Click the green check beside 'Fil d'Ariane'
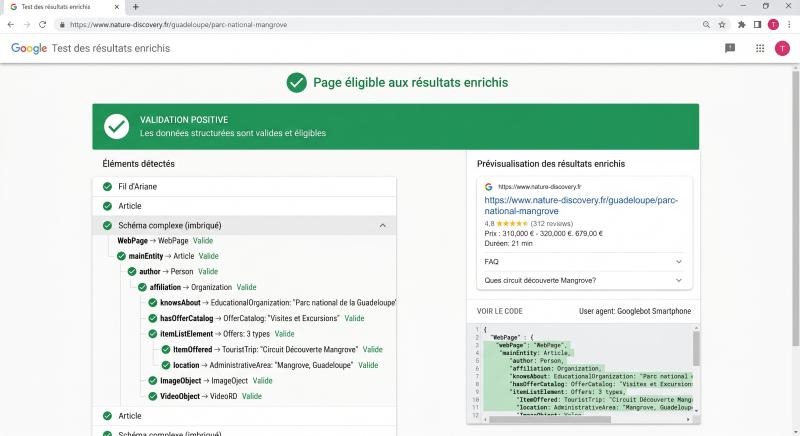800x436 pixels. click(107, 187)
